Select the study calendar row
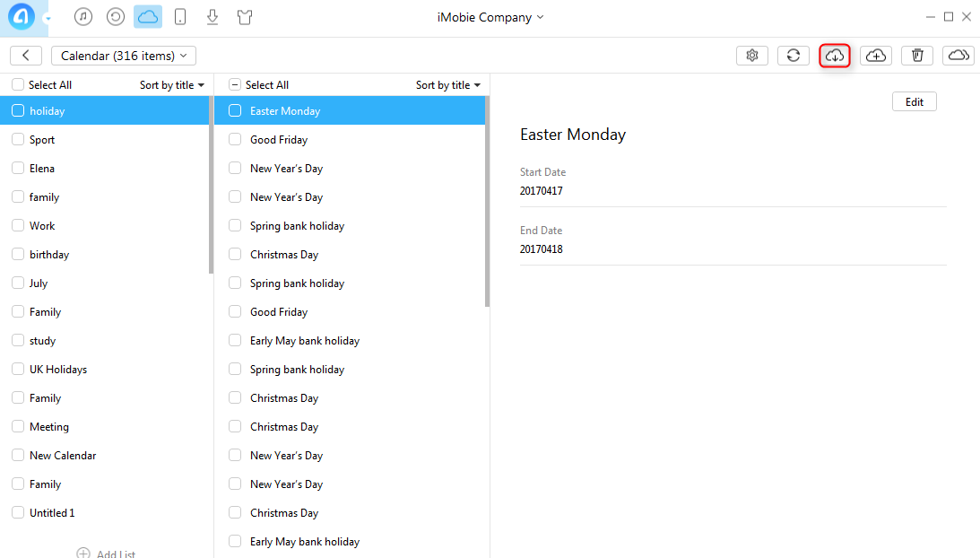The width and height of the screenshot is (980, 558). pos(104,340)
